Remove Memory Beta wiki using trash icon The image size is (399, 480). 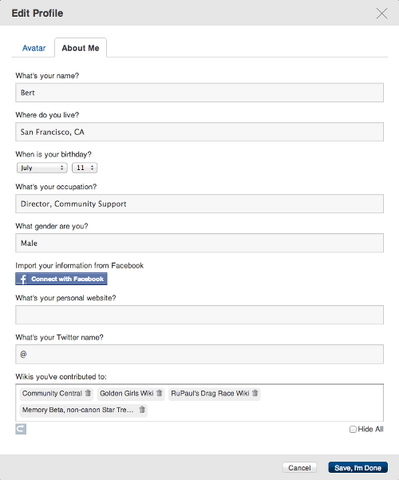(142, 409)
